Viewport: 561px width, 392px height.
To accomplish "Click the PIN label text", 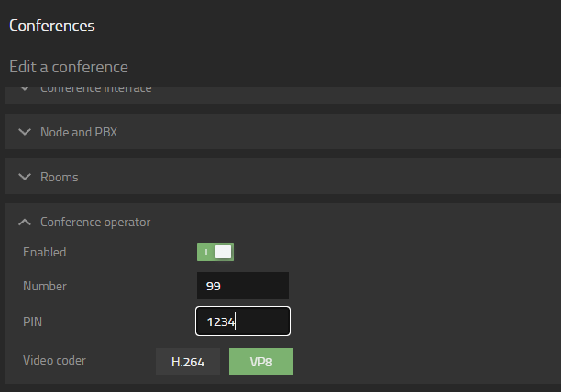I will tap(33, 321).
